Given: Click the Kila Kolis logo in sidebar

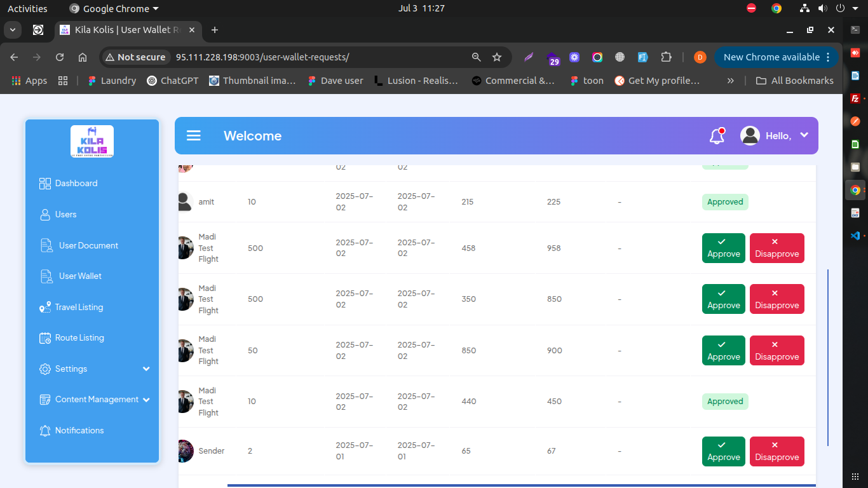Looking at the screenshot, I should pos(92,141).
